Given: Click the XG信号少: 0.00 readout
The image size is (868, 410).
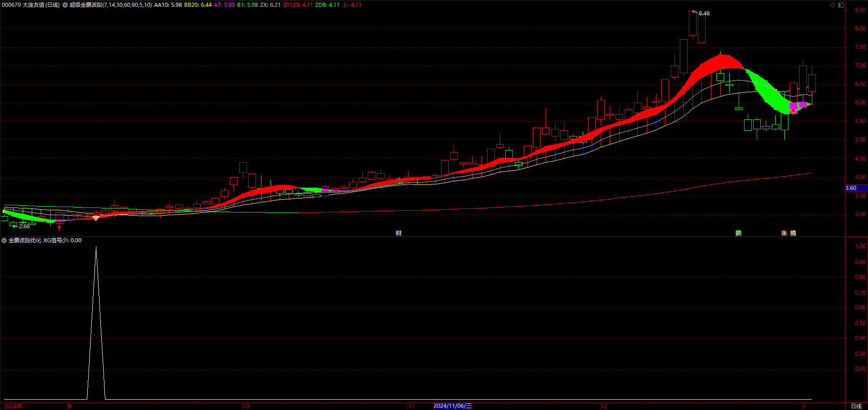Looking at the screenshot, I should pyautogui.click(x=62, y=240).
